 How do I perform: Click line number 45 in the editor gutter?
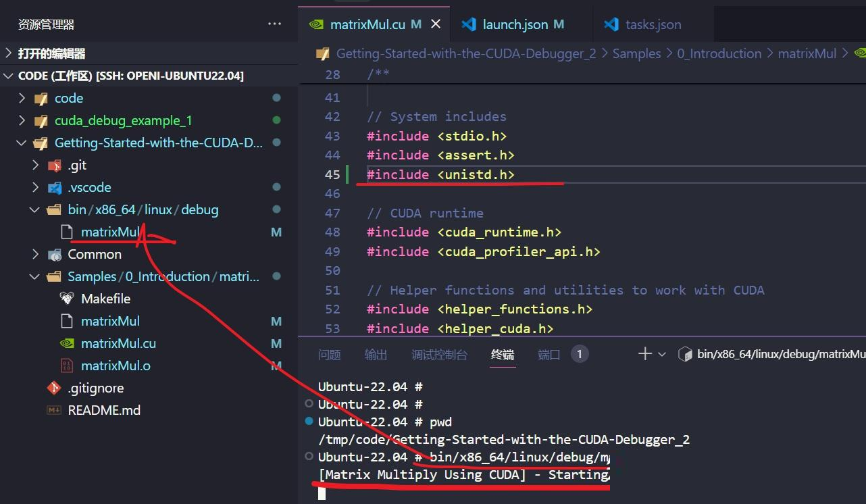coord(332,174)
